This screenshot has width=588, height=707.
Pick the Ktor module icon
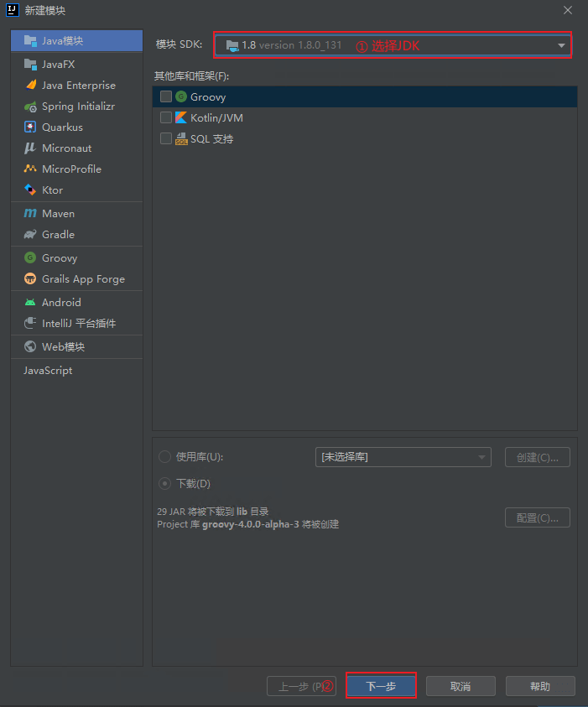click(30, 190)
